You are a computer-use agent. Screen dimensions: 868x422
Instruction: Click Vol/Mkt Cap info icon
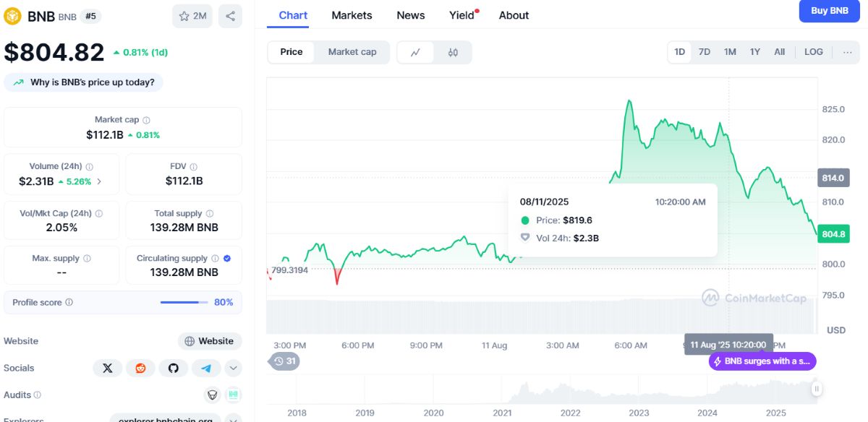pyautogui.click(x=99, y=214)
